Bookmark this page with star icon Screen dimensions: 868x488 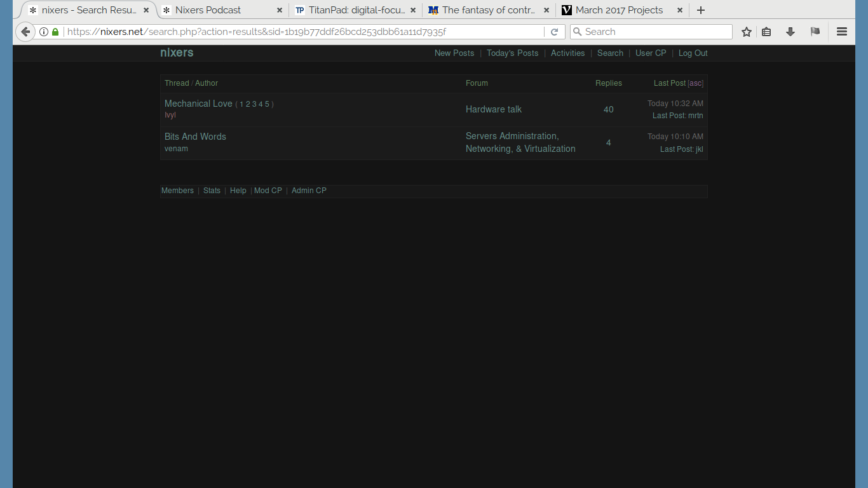pos(747,32)
